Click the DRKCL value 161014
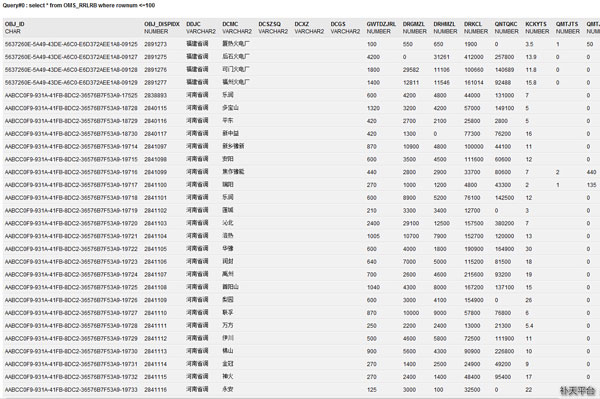This screenshot has width=600, height=399. [474, 83]
